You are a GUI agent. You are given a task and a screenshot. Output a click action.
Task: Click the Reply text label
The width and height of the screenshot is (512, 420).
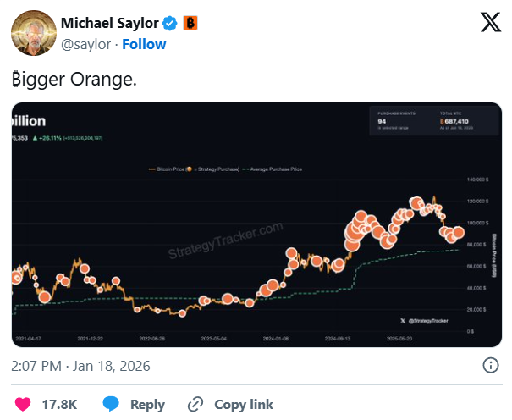(147, 404)
